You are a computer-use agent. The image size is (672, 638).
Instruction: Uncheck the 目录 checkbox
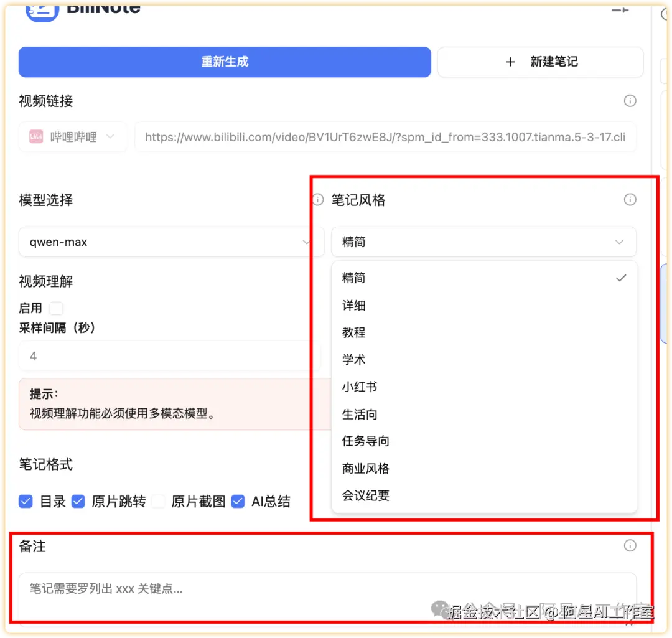pyautogui.click(x=26, y=501)
